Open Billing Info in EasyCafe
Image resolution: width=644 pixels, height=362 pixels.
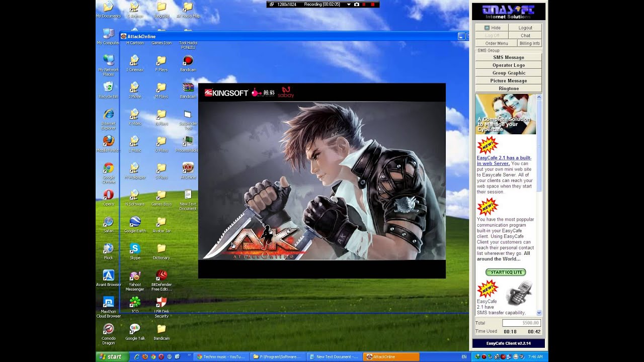(530, 43)
